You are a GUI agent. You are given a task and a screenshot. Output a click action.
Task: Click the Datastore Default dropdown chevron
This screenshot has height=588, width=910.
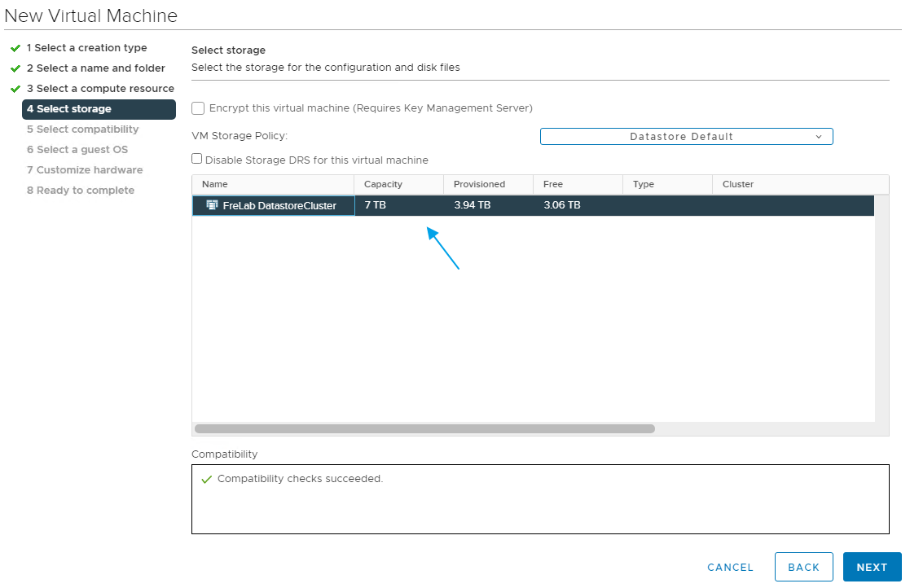(x=819, y=137)
